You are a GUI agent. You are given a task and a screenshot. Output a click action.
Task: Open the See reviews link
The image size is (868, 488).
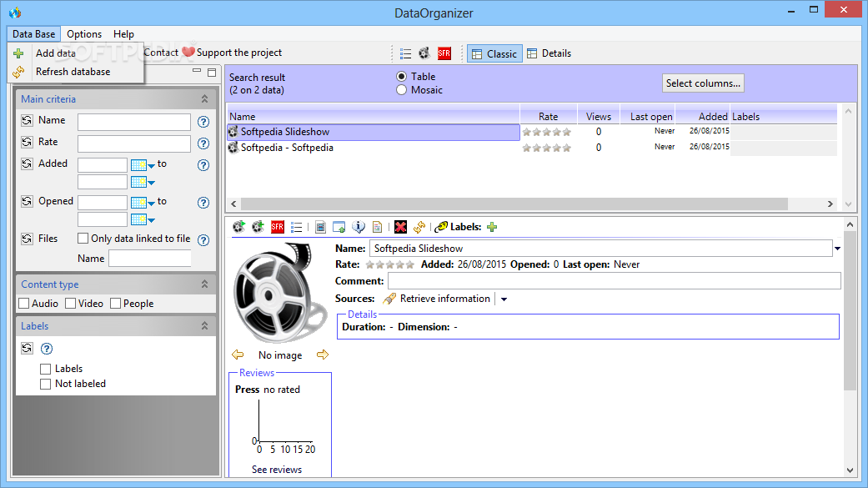(x=277, y=469)
